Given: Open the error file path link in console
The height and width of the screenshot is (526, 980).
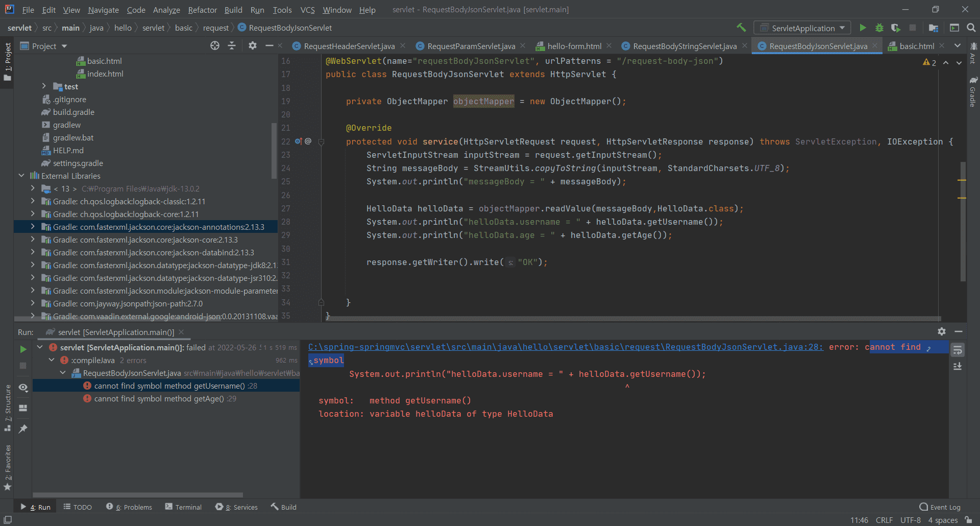Looking at the screenshot, I should (565, 347).
